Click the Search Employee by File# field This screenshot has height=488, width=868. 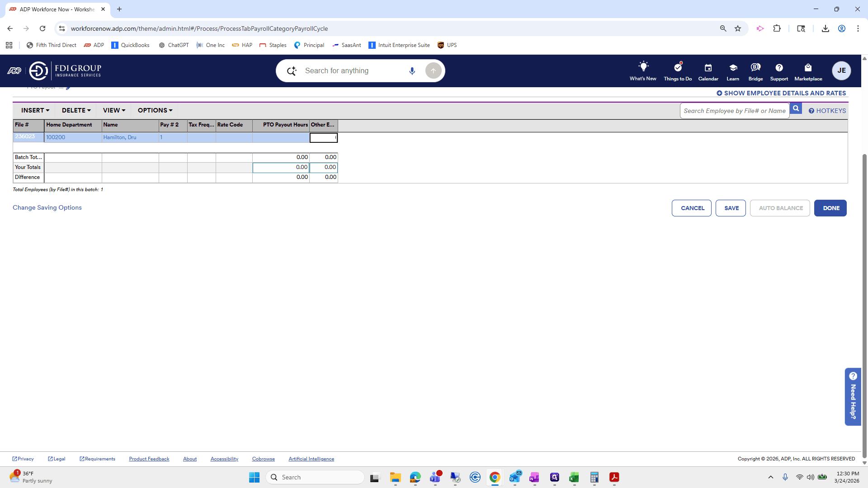pyautogui.click(x=735, y=111)
